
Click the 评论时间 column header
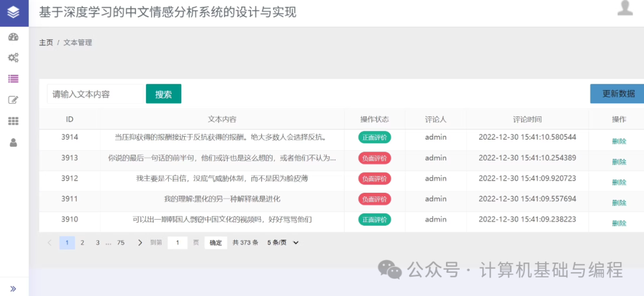point(527,119)
